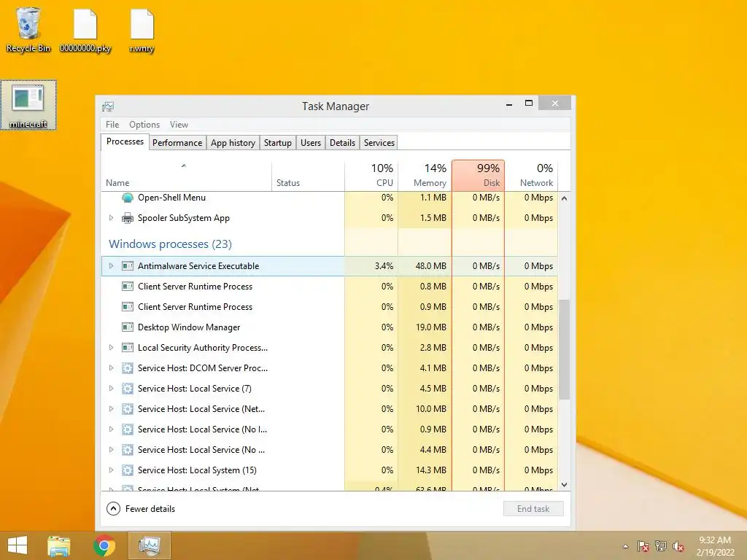Click the Task Manager title bar icon
Screen dimensions: 747x560
point(108,106)
